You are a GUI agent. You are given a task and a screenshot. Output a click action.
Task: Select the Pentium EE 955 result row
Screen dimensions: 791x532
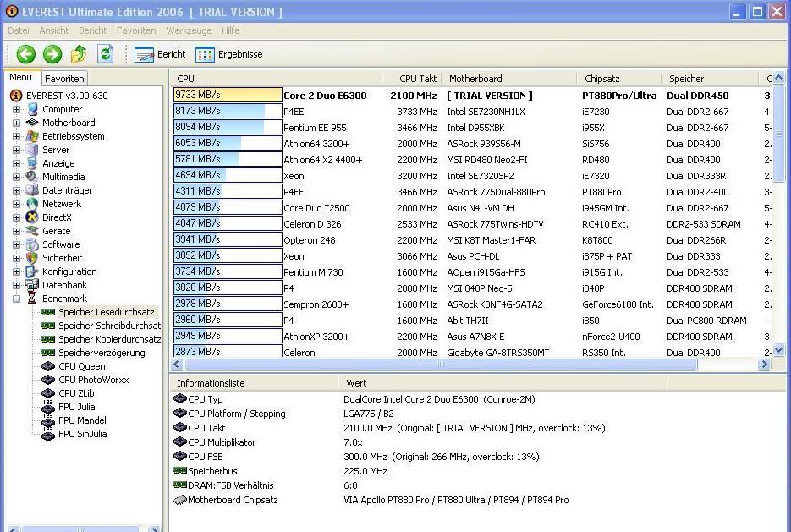[x=471, y=128]
